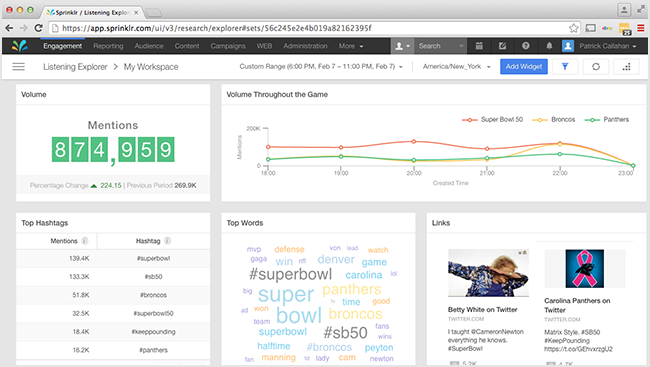
Task: Click Panthers data point at 19:00
Action: point(341,156)
